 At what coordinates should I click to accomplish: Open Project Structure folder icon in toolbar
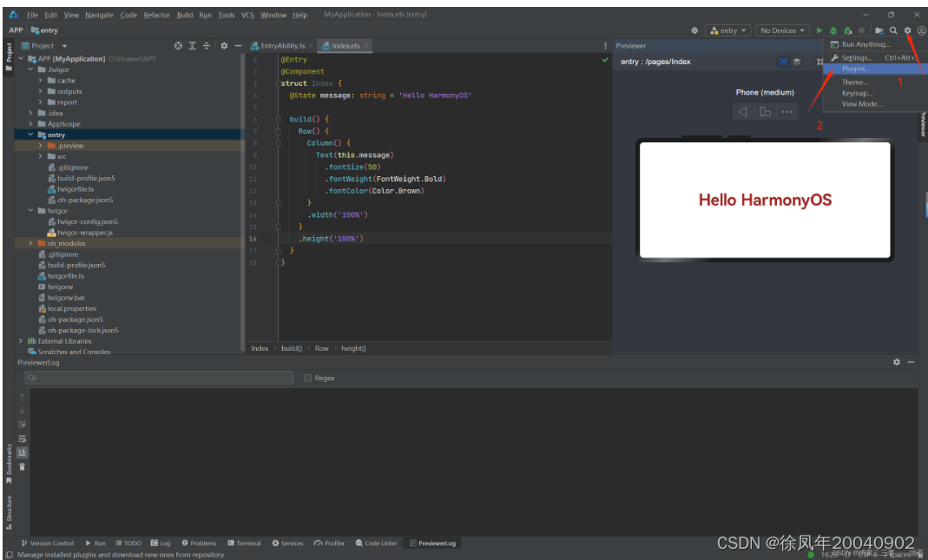point(879,30)
